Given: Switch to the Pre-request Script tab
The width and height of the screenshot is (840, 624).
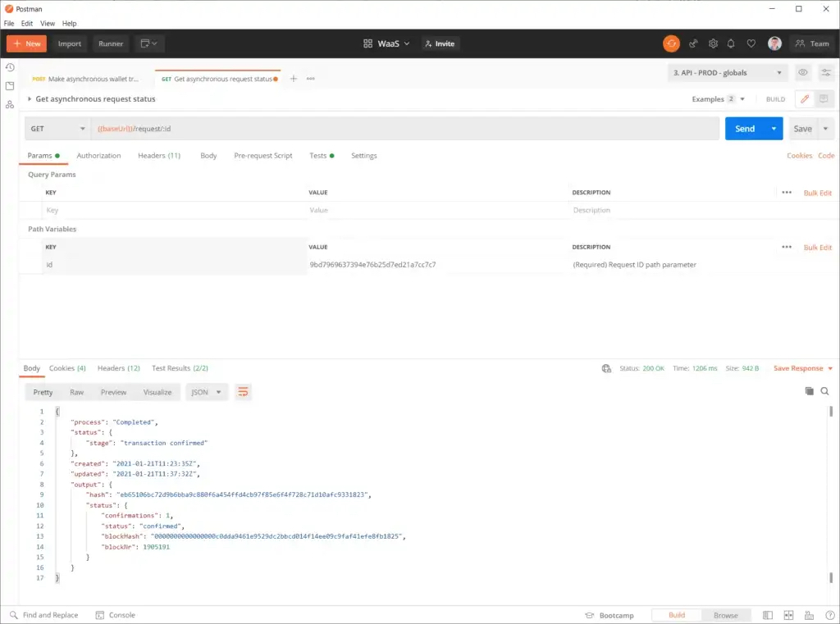Looking at the screenshot, I should 263,155.
